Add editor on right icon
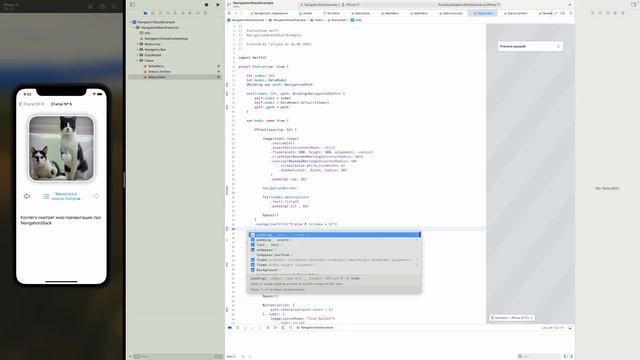This screenshot has width=640, height=360. [x=571, y=13]
